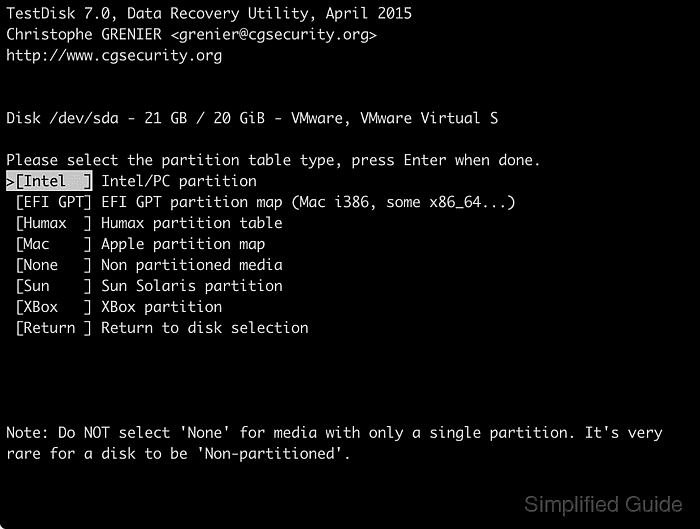Select the [None] non partitioned media option

[54, 265]
